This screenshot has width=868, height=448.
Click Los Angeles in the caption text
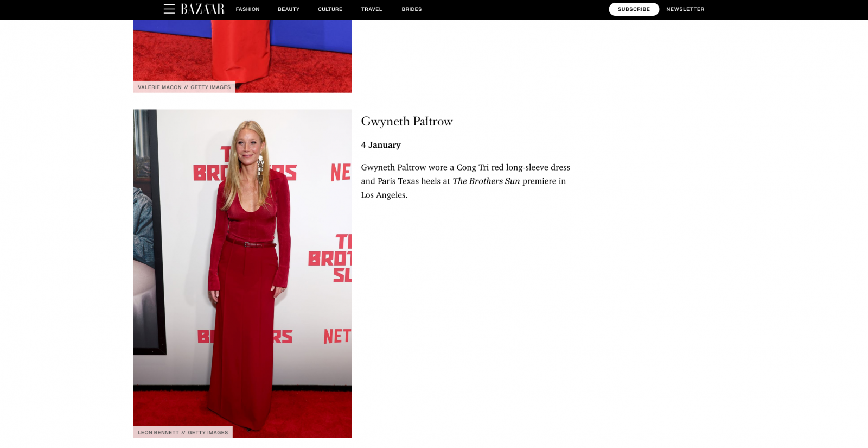[384, 195]
